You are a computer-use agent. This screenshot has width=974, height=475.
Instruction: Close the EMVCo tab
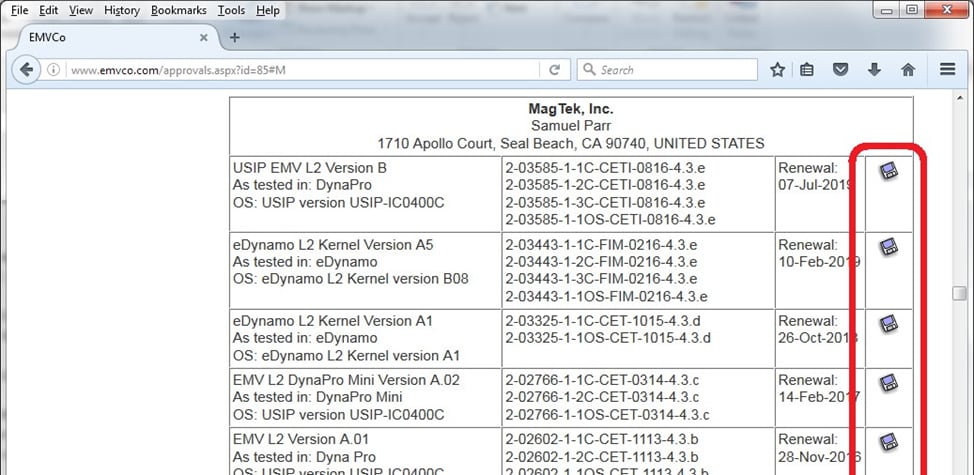pyautogui.click(x=203, y=38)
